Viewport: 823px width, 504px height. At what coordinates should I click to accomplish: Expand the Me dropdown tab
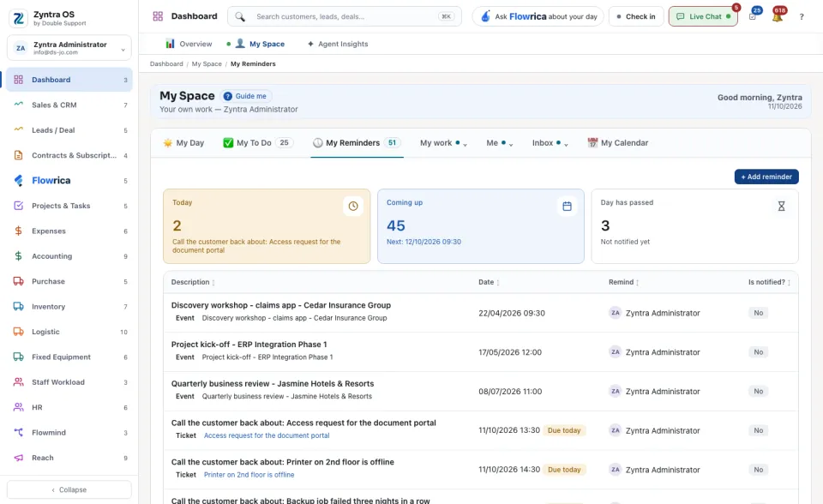(499, 143)
